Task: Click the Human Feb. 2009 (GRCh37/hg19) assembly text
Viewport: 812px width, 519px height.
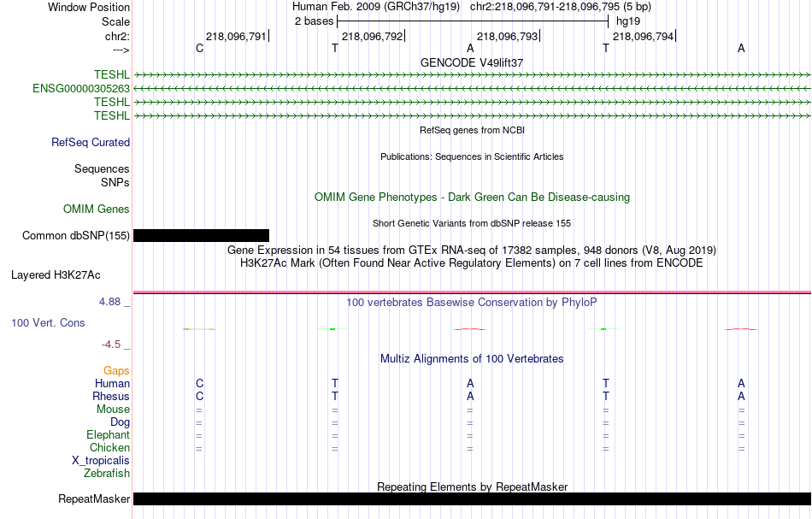Action: (x=376, y=7)
